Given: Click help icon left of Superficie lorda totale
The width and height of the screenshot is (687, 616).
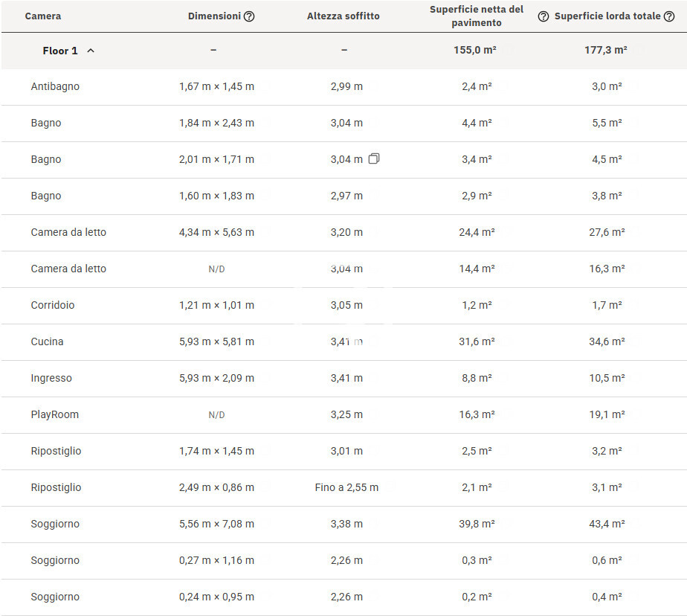Looking at the screenshot, I should click(x=544, y=16).
